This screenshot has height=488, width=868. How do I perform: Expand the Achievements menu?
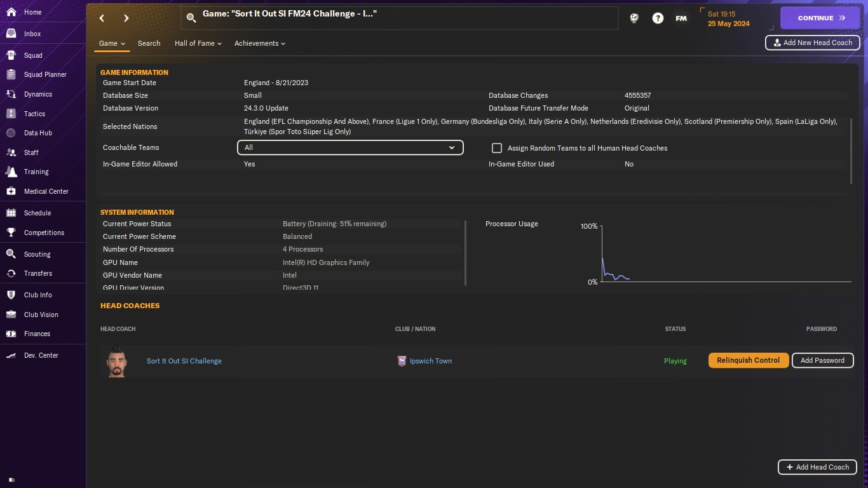point(260,43)
